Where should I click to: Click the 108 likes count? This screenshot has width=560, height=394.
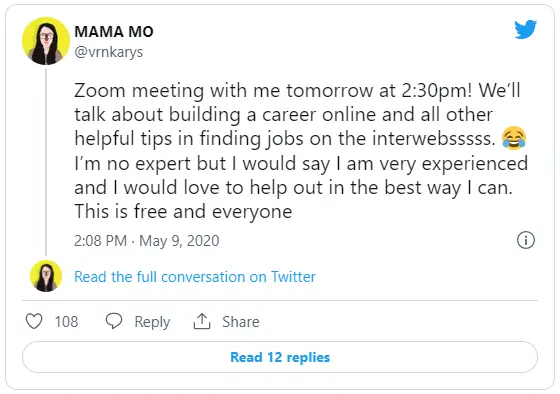66,321
